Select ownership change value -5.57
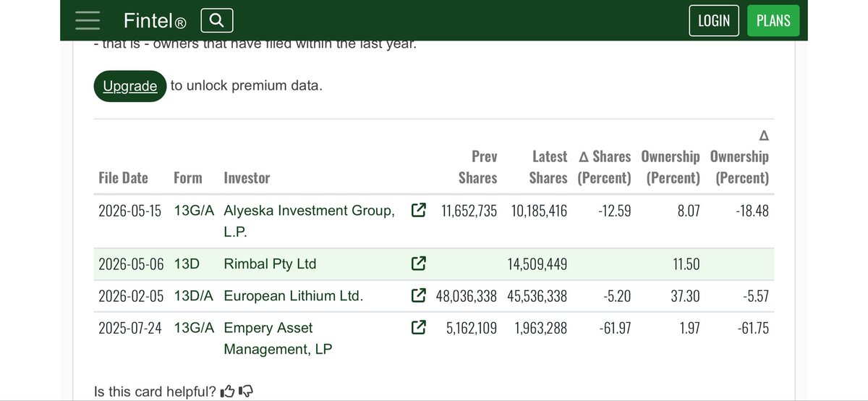868x401 pixels. (x=754, y=296)
